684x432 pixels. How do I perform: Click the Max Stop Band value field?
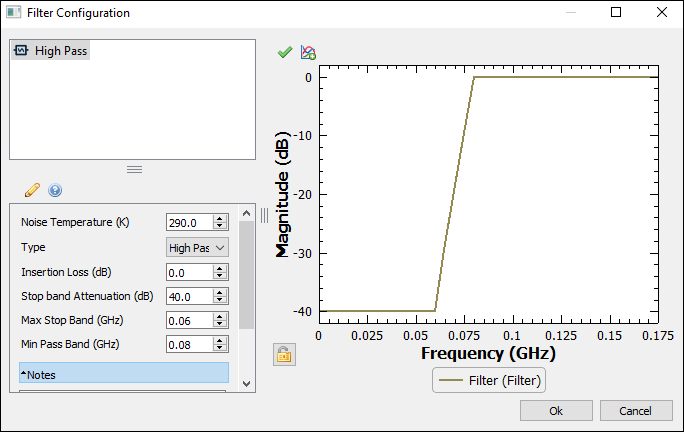click(x=190, y=321)
